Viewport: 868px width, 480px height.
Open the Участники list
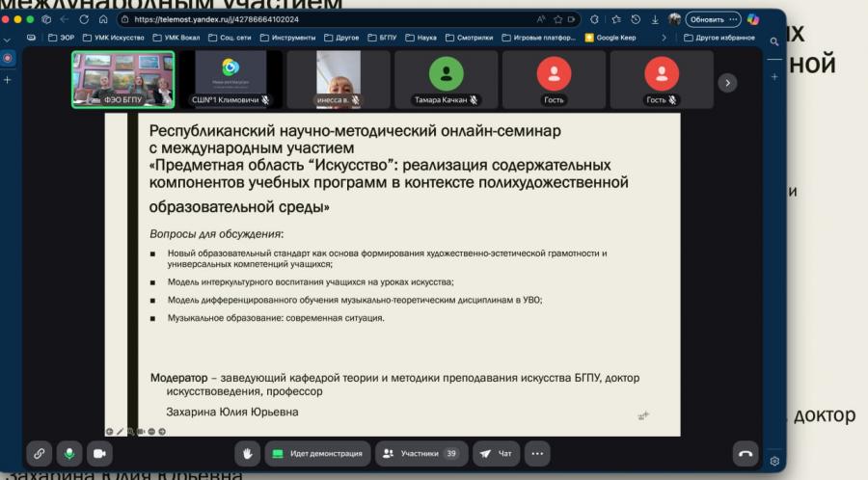421,453
